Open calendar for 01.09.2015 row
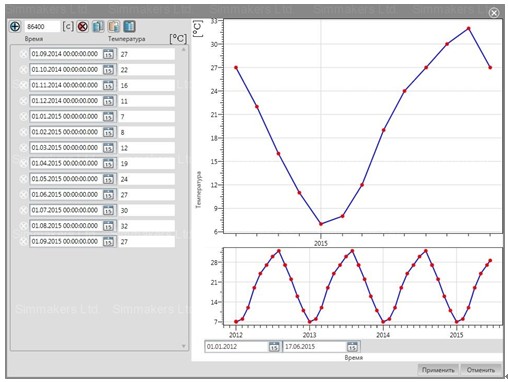The height and width of the screenshot is (382, 508). pos(108,241)
